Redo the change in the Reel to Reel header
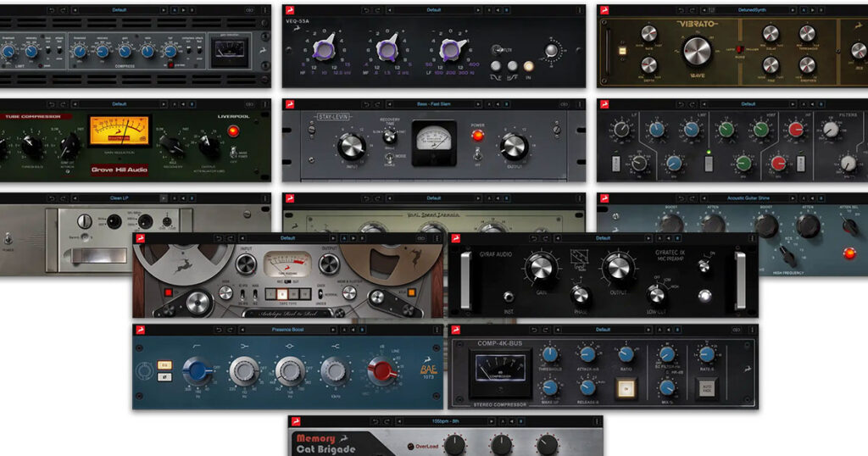Viewport: 868px width, 456px height. click(x=230, y=238)
